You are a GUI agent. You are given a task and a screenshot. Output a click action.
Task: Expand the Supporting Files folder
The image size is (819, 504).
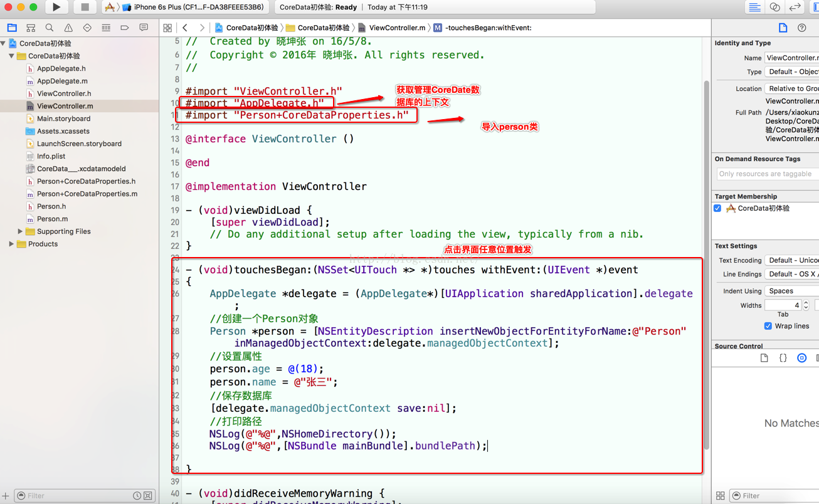coord(20,231)
